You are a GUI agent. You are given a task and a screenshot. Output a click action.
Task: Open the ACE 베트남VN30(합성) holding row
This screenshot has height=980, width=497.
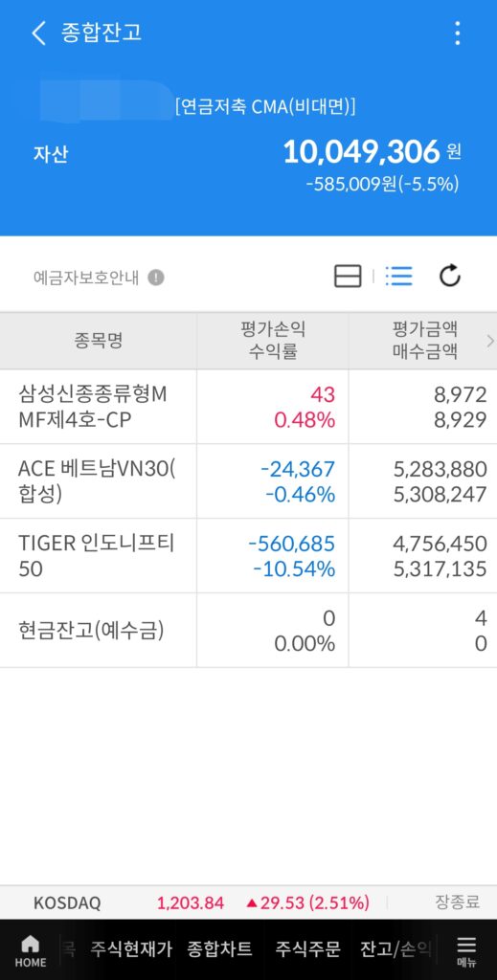(x=248, y=481)
